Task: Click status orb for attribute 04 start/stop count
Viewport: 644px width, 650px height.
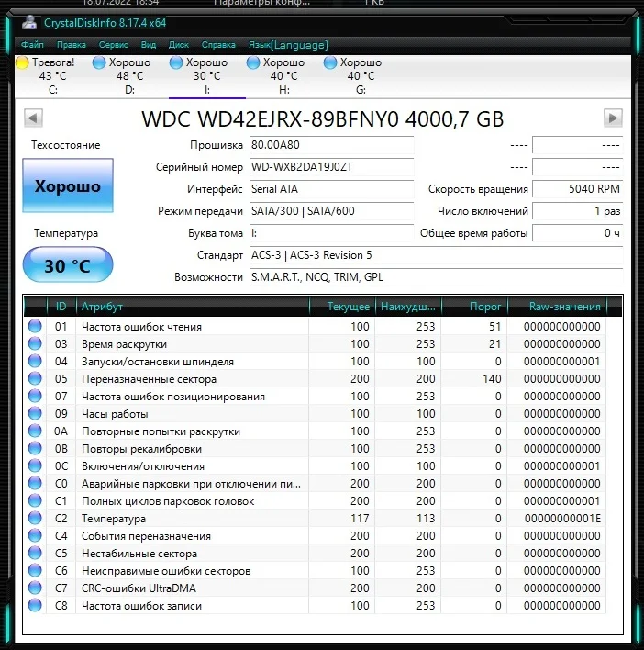Action: [x=35, y=361]
